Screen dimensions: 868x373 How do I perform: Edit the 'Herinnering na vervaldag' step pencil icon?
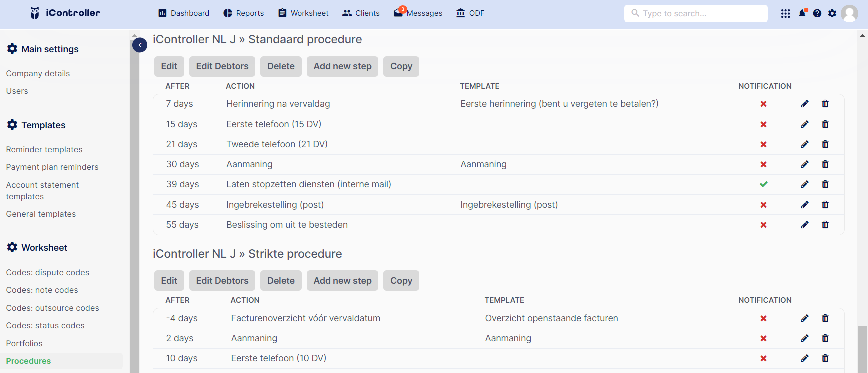(805, 104)
